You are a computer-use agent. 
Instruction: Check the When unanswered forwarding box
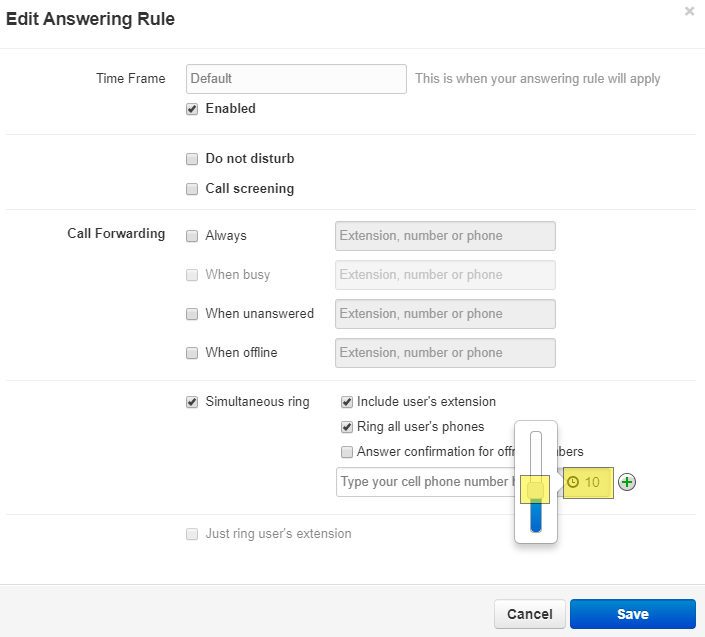point(192,314)
